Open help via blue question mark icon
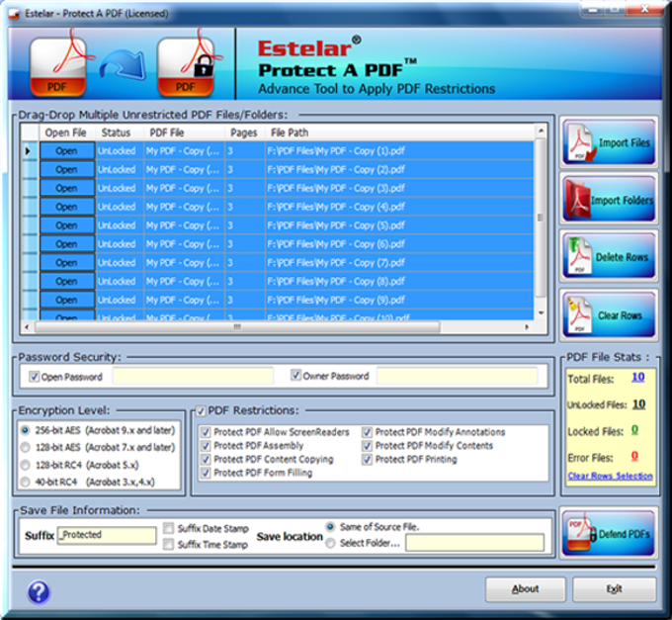The width and height of the screenshot is (672, 620). [x=39, y=591]
